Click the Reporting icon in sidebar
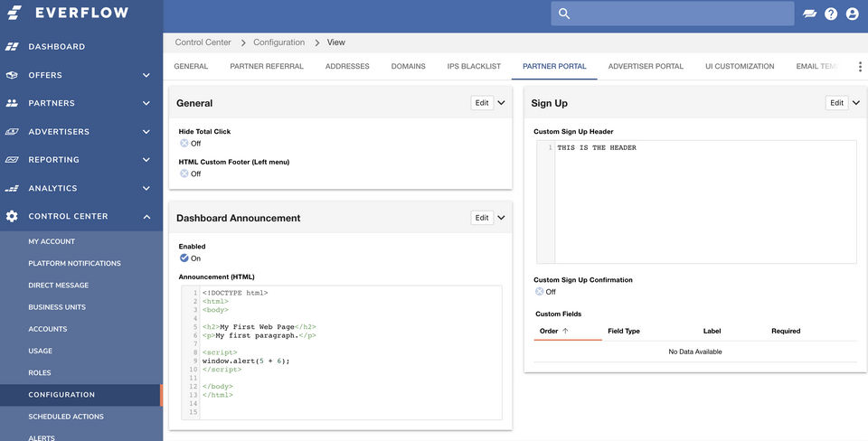This screenshot has width=868, height=441. (x=12, y=160)
